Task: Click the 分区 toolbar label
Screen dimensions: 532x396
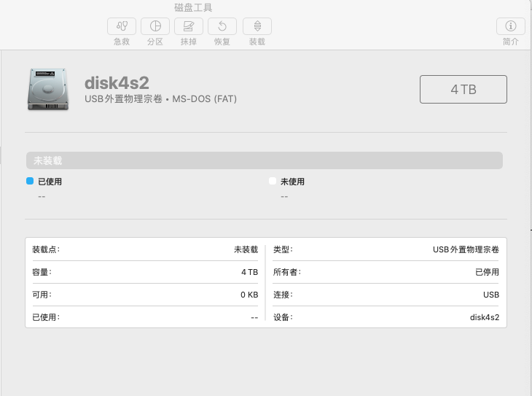Action: tap(155, 42)
